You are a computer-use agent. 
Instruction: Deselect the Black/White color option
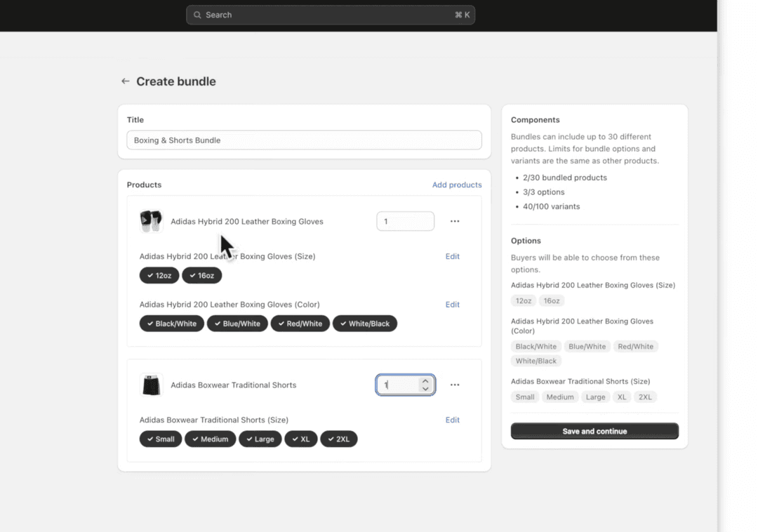[x=171, y=323]
